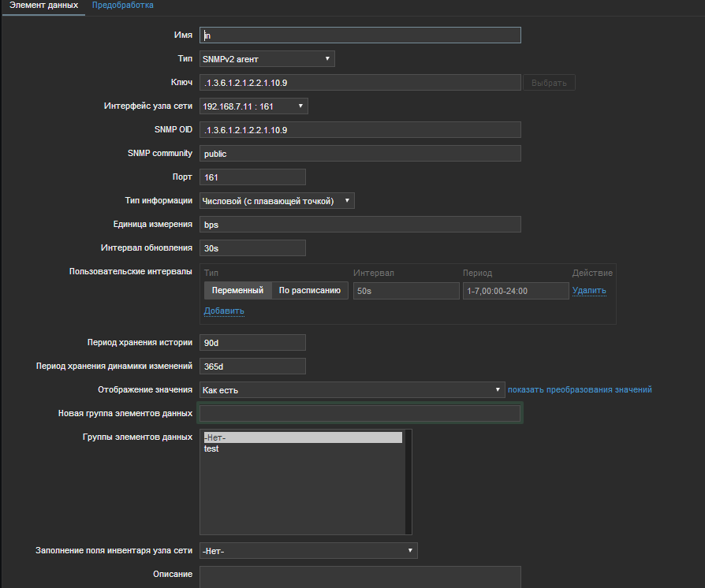Expand the Интерфейс узла сети dropdown
The height and width of the screenshot is (588, 705).
click(x=253, y=106)
